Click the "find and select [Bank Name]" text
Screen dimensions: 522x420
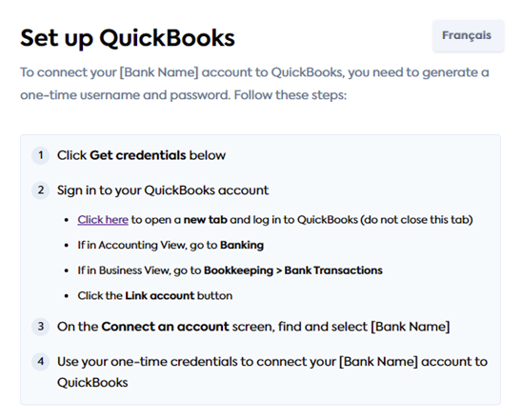coord(364,327)
